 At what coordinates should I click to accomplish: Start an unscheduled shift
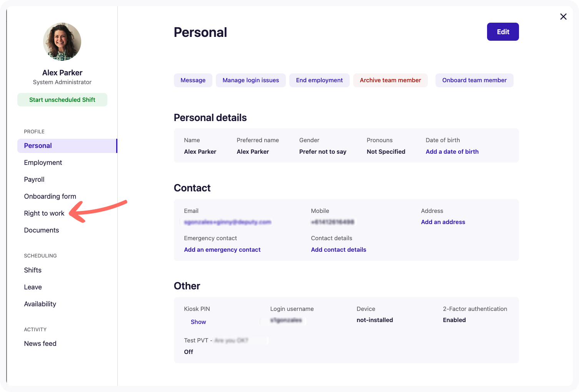[62, 100]
